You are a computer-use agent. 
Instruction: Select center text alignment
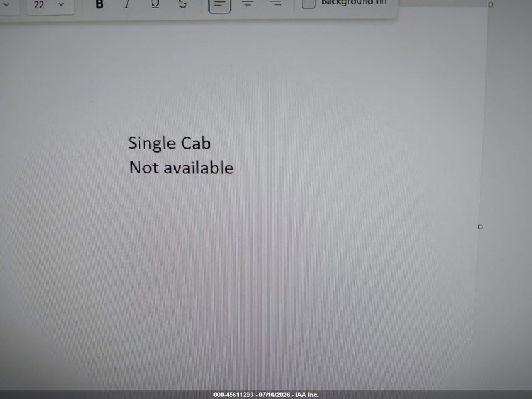[x=247, y=4]
